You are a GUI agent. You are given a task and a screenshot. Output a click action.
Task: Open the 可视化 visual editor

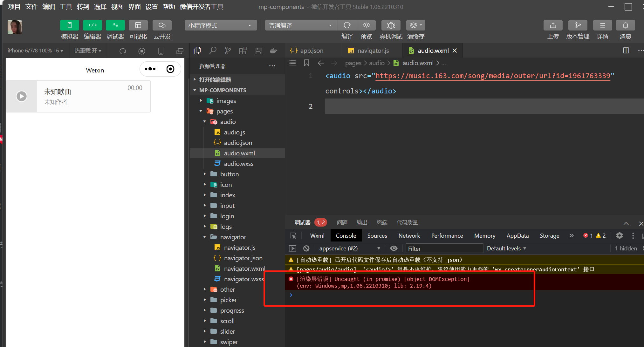(x=138, y=25)
